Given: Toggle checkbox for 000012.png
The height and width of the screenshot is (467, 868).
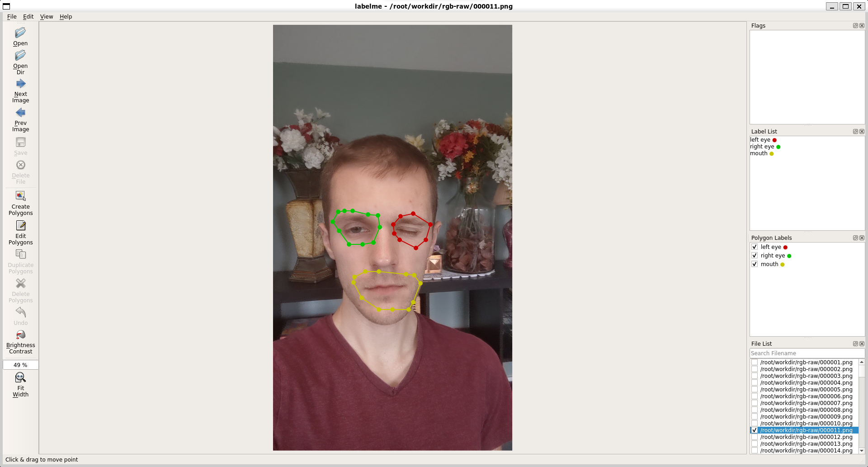Looking at the screenshot, I should point(755,437).
